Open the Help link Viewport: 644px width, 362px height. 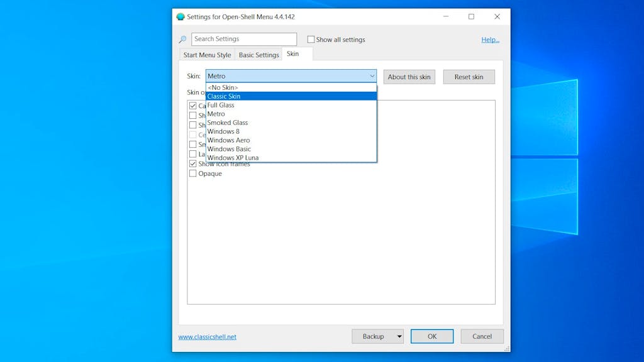[x=491, y=40]
